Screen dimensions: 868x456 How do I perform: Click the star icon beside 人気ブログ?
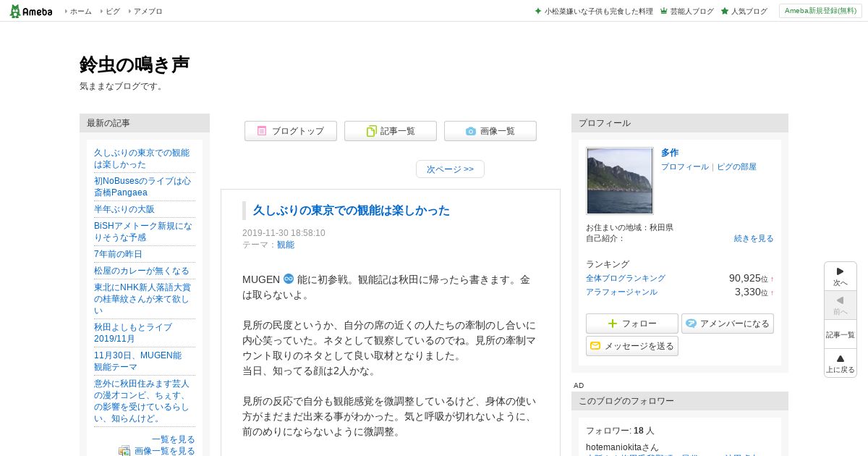click(725, 11)
